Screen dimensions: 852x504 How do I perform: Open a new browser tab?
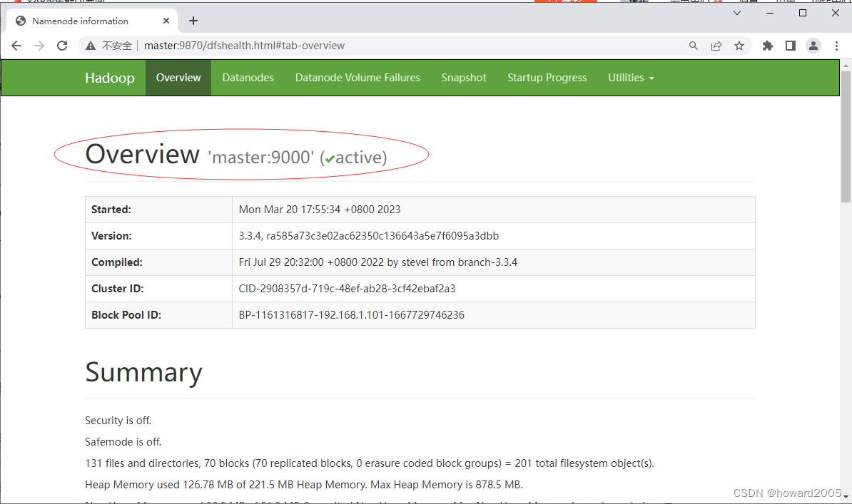pos(193,21)
